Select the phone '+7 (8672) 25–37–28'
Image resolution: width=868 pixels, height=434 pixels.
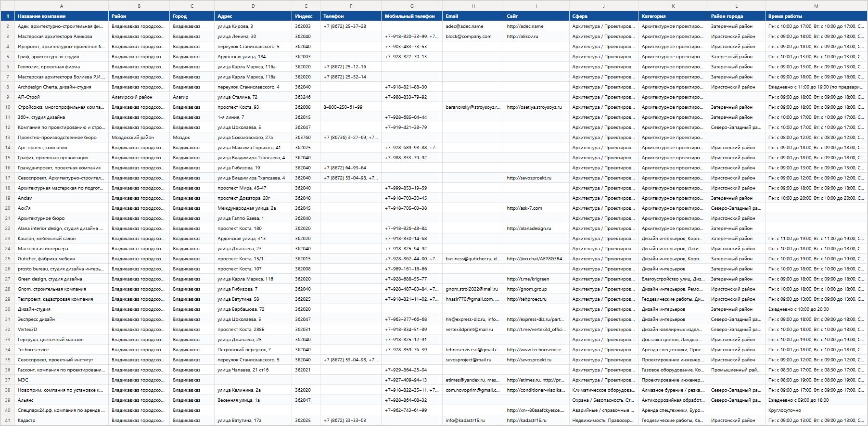click(351, 26)
